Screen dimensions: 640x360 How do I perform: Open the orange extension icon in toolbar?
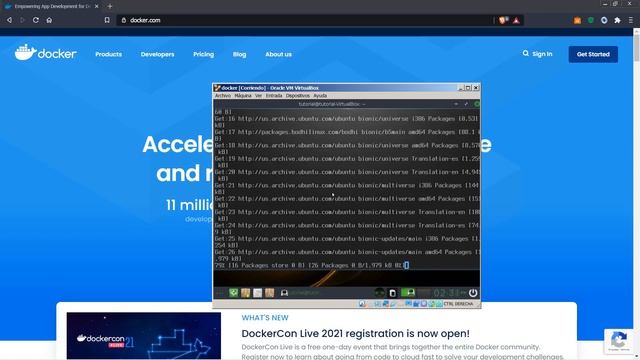pyautogui.click(x=577, y=20)
